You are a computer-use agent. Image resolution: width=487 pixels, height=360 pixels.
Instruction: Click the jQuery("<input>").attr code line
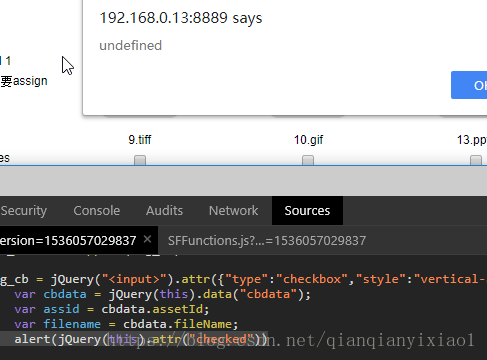point(243,279)
